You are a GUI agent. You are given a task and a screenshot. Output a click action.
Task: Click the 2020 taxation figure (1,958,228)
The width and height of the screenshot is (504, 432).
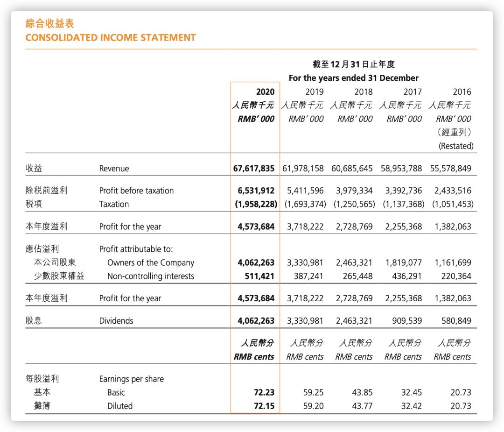coord(255,204)
